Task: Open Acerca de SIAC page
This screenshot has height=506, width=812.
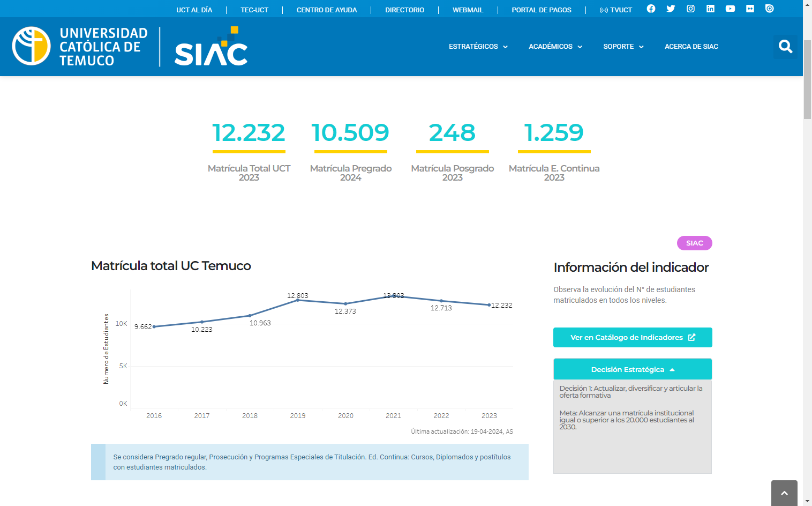Action: tap(691, 47)
